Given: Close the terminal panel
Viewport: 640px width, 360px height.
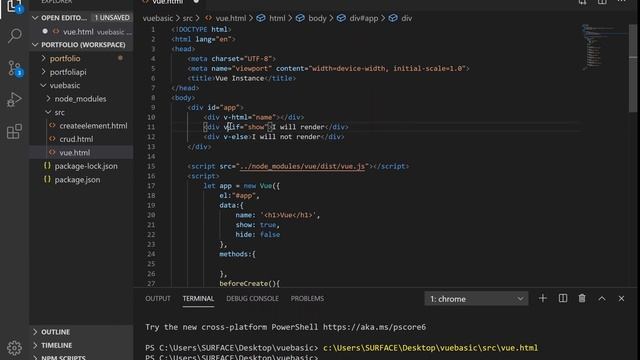Looking at the screenshot, I should pos(621,298).
